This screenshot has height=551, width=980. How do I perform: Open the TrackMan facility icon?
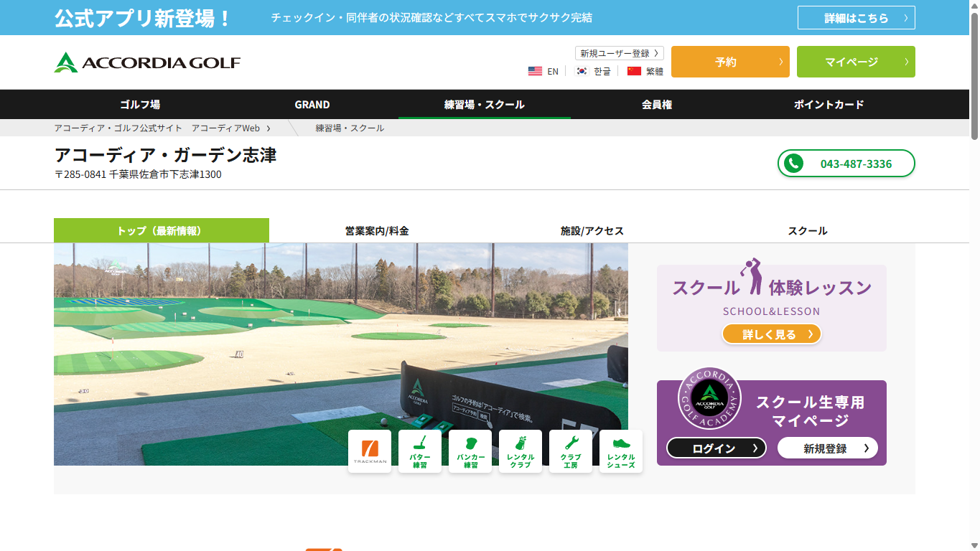370,451
